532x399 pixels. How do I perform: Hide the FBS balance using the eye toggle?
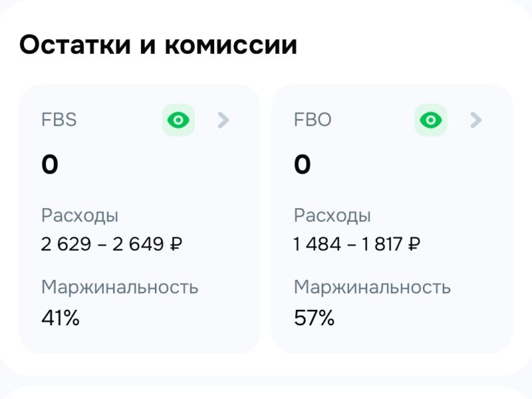(178, 120)
